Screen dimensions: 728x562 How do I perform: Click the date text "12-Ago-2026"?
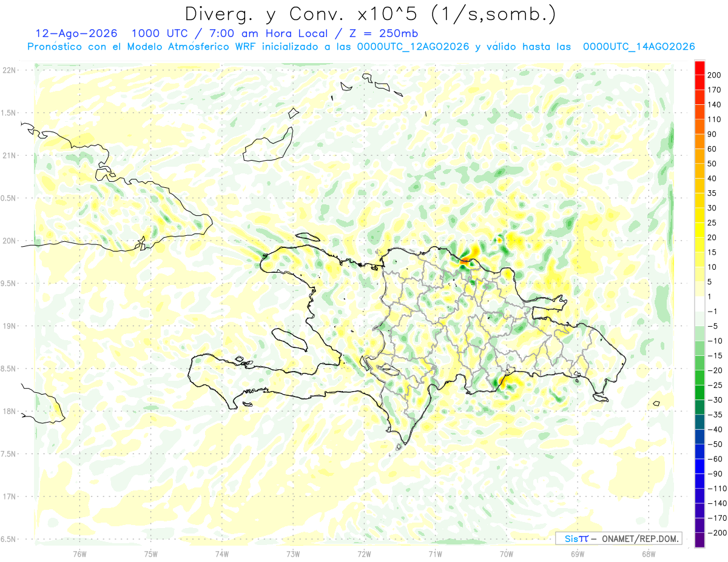[76, 33]
